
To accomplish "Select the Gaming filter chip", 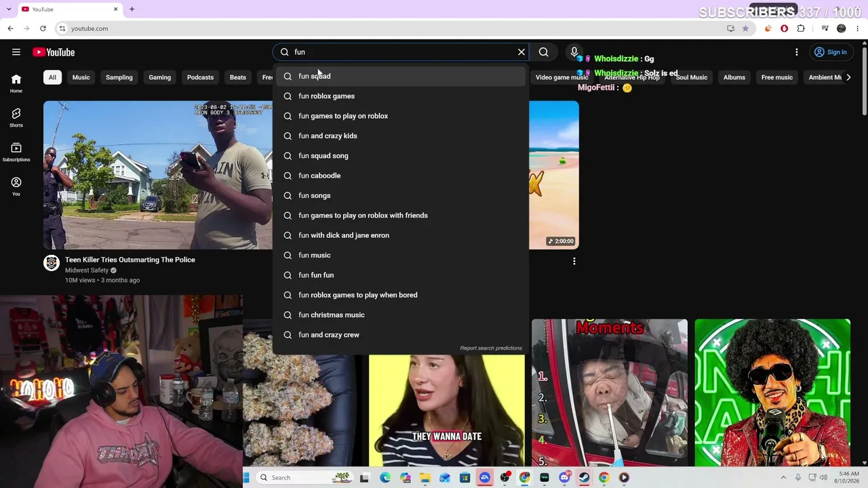I will coord(160,77).
